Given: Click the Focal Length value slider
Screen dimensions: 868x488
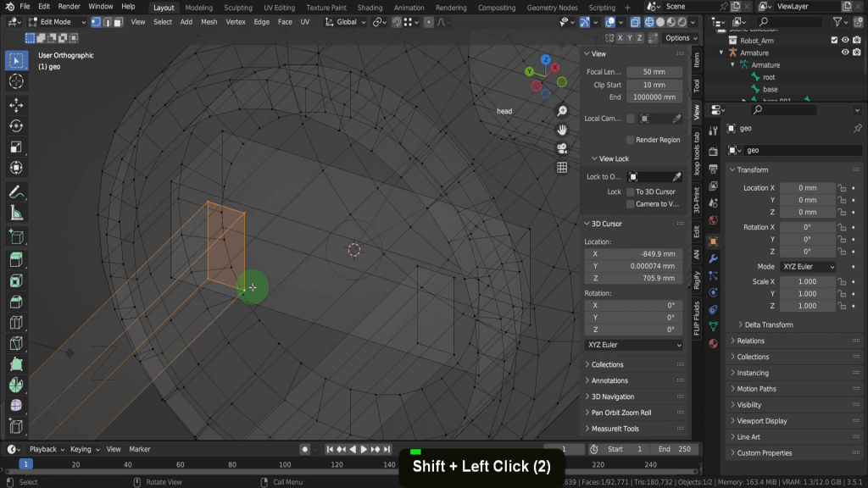Looking at the screenshot, I should click(x=655, y=72).
